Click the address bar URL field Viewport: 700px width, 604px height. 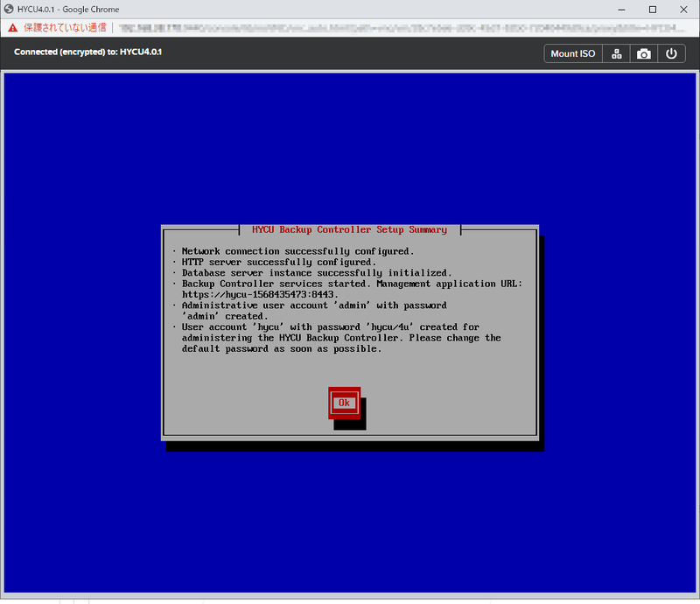point(402,28)
